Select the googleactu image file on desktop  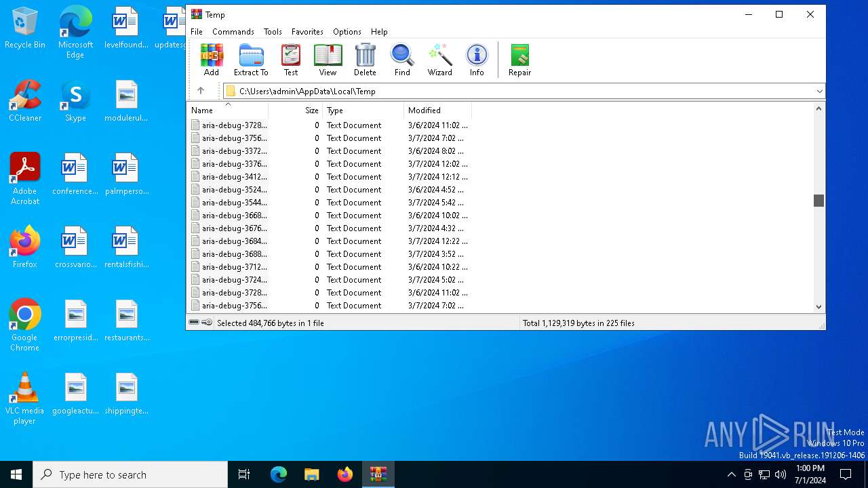click(x=75, y=394)
